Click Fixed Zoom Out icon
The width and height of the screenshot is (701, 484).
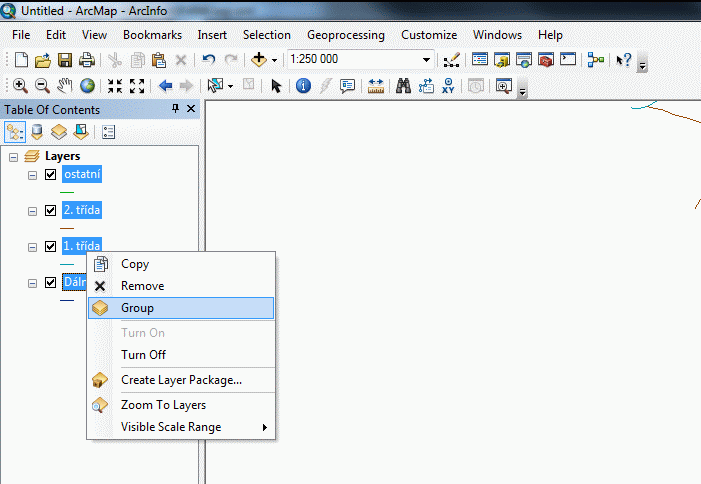click(137, 86)
